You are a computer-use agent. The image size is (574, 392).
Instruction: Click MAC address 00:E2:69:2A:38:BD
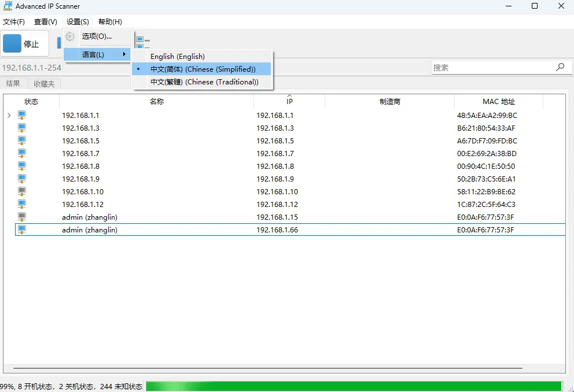tap(487, 154)
